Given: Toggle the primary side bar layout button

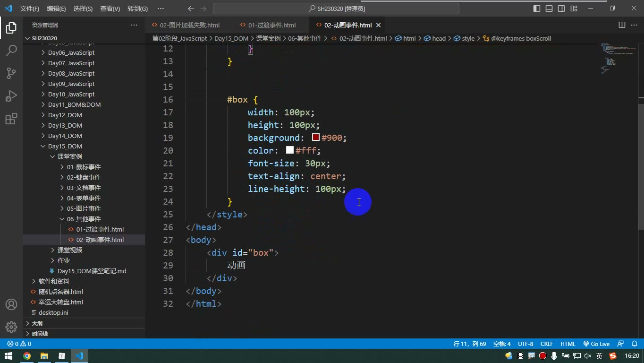Looking at the screenshot, I should [x=537, y=9].
